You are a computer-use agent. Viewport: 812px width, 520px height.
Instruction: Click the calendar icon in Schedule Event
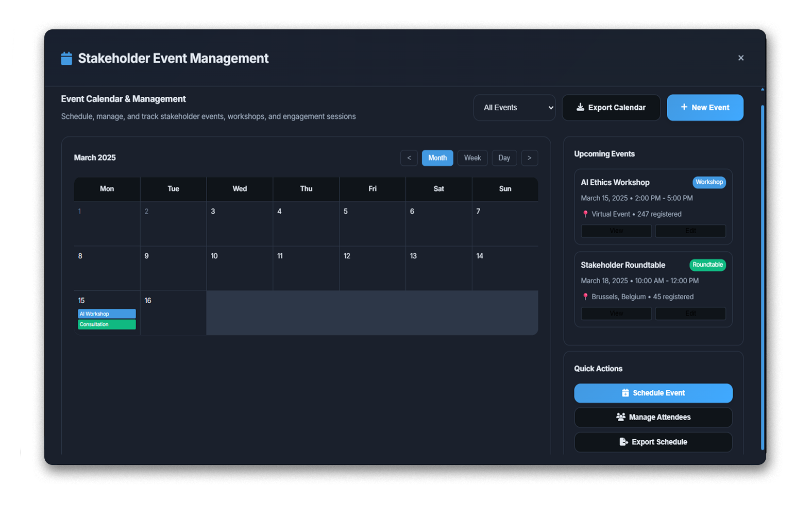pyautogui.click(x=625, y=393)
